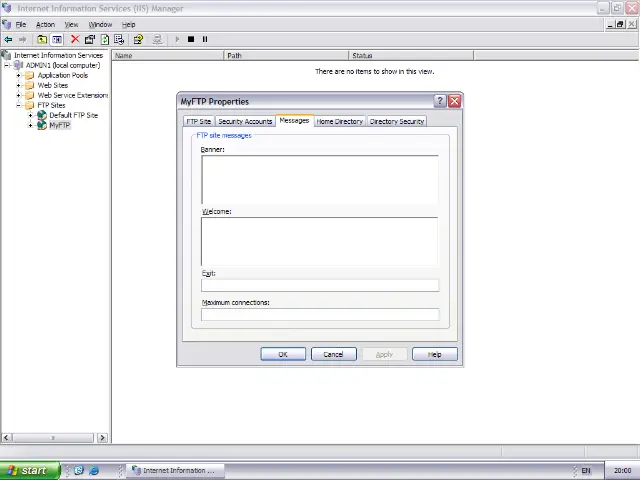
Task: Open the Windows Start button
Action: pyautogui.click(x=30, y=471)
